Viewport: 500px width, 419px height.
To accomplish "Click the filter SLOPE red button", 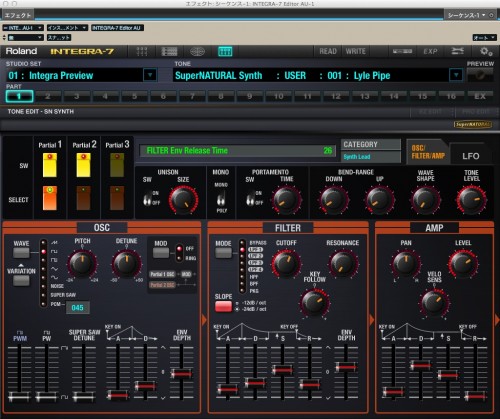I will click(223, 307).
